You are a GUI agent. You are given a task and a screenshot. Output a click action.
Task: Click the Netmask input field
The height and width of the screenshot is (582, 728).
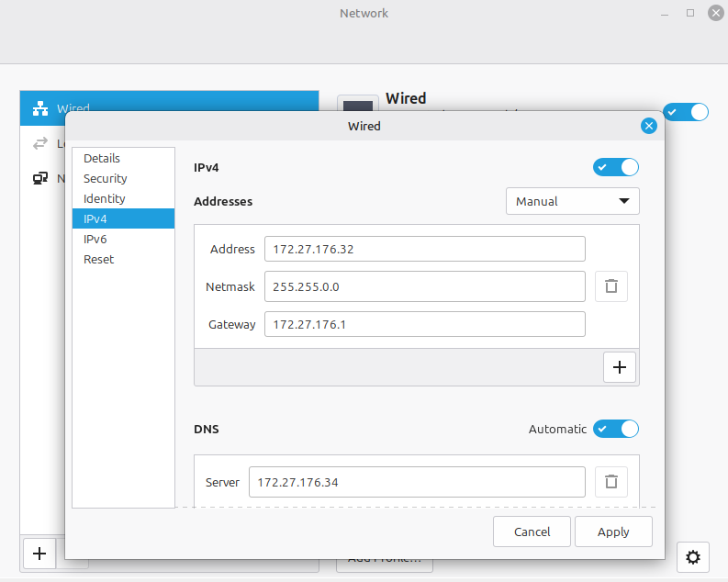(x=424, y=286)
